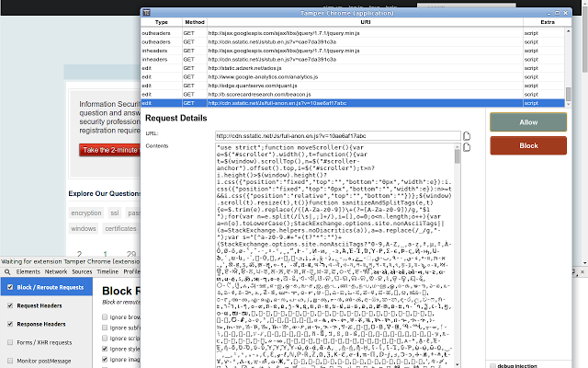Click the windows tag link
The height and width of the screenshot is (368, 588).
point(84,229)
